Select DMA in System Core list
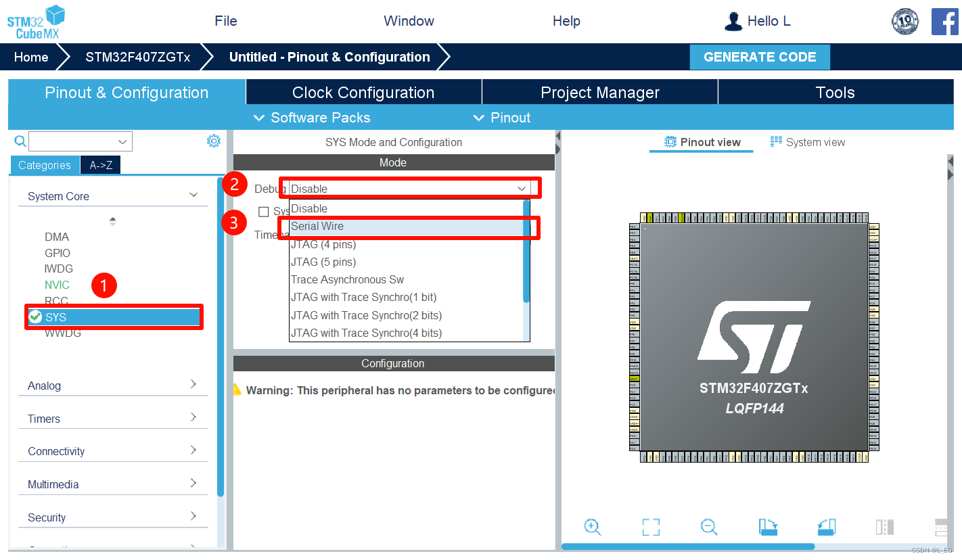The height and width of the screenshot is (560, 962). pyautogui.click(x=57, y=237)
